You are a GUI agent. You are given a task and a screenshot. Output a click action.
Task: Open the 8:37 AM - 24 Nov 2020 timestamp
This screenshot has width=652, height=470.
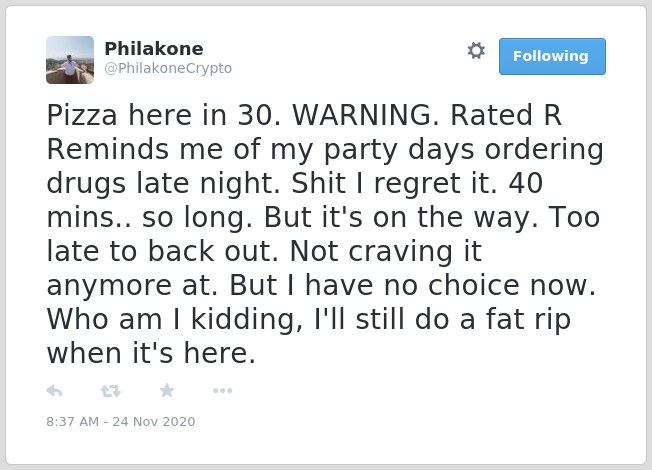point(121,422)
